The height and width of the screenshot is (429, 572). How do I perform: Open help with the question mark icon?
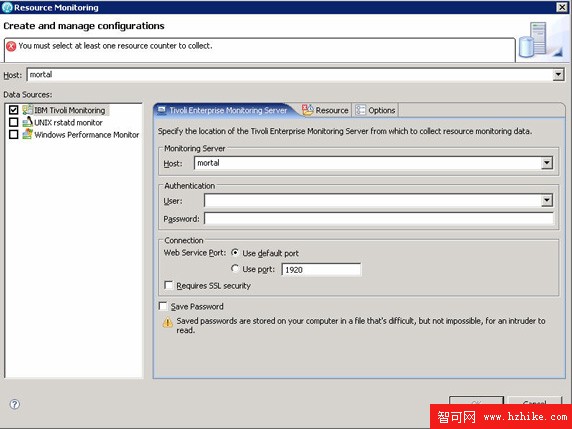tap(15, 404)
